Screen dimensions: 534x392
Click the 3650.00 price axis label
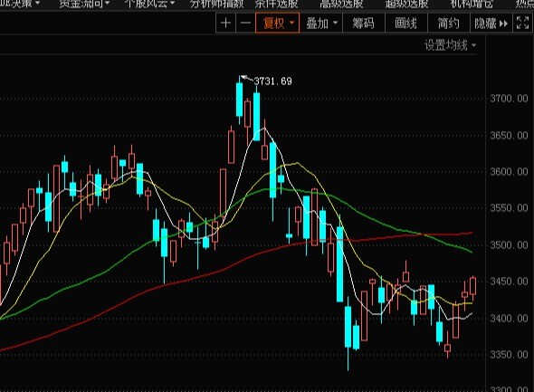click(x=509, y=136)
